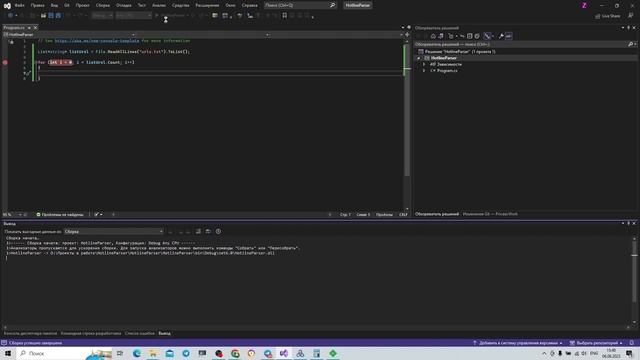
Task: Open Microsoft Edge from the taskbar
Action: pyautogui.click(x=136, y=353)
